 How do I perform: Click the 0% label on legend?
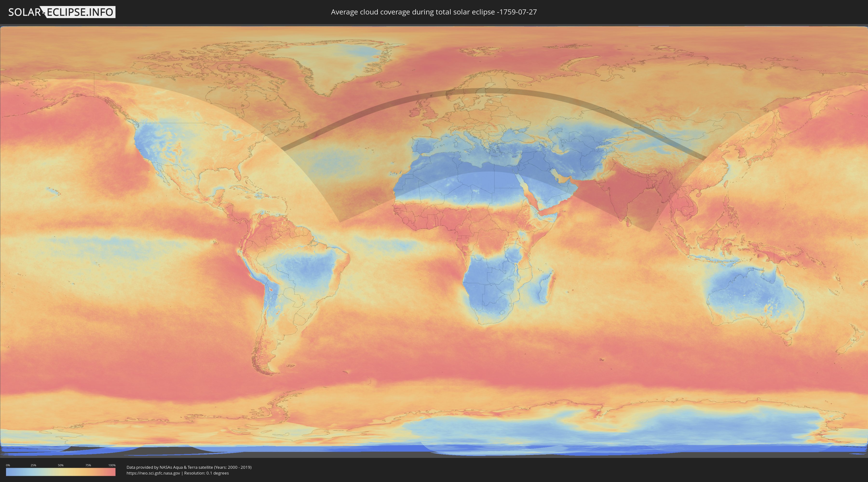coord(8,465)
